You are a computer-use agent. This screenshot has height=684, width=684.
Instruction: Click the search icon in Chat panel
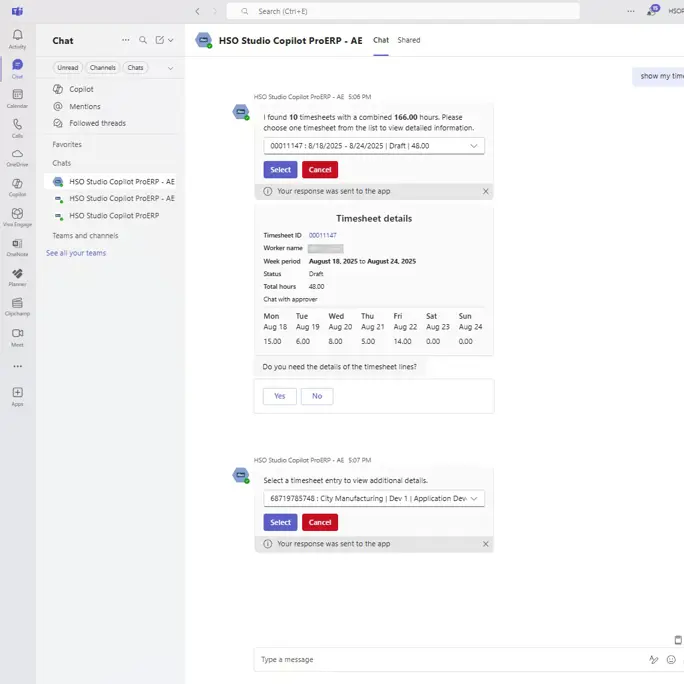(143, 40)
